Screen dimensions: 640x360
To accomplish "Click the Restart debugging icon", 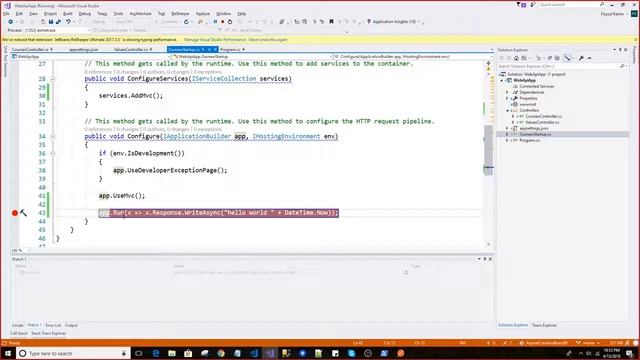I will pos(230,22).
